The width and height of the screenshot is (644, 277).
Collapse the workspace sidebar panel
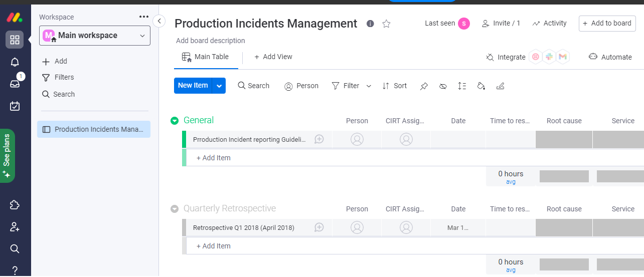(159, 21)
